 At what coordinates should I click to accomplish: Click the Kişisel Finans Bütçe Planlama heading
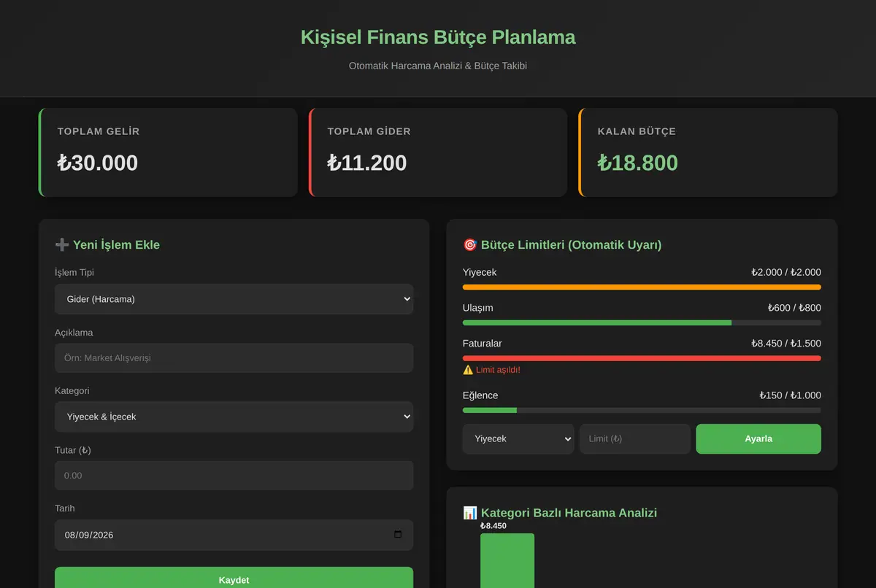438,37
